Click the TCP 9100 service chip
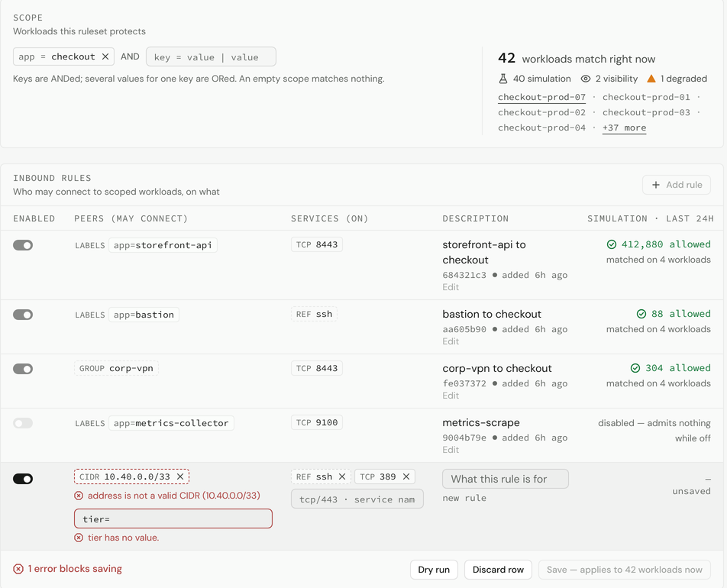The image size is (727, 588). 317,423
